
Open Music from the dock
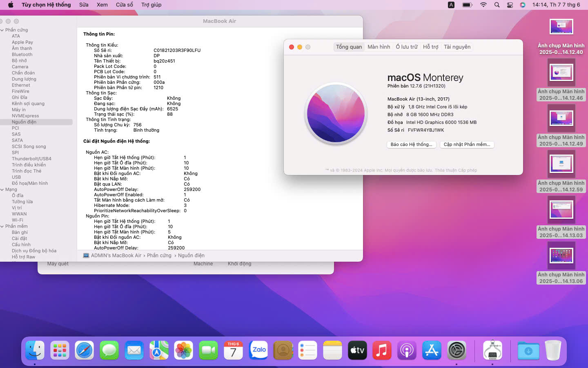(x=382, y=350)
